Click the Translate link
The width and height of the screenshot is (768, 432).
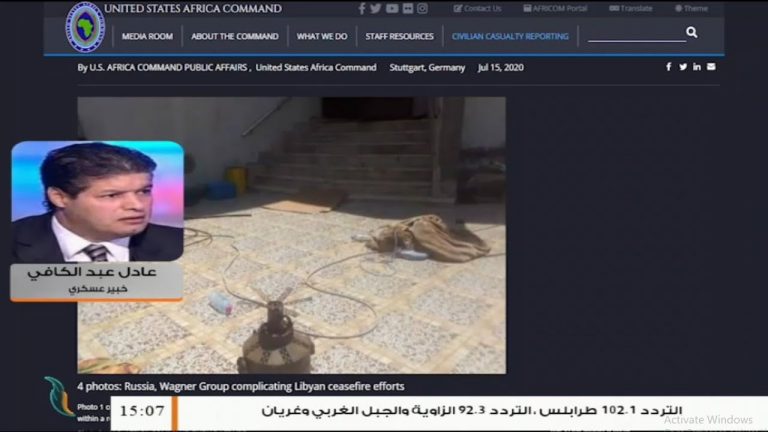coord(631,8)
